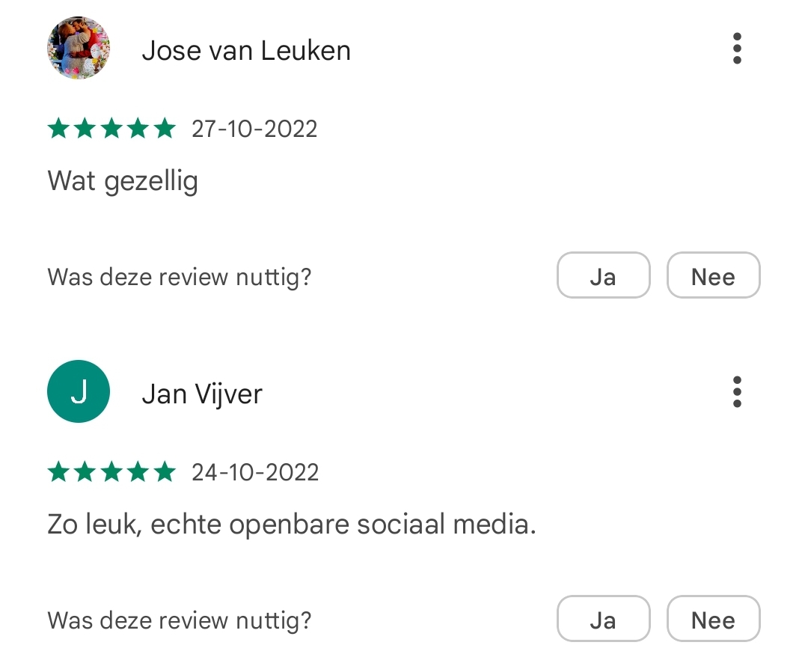808x672 pixels.
Task: Click the reviewer name Jan Vijver
Action: [202, 394]
